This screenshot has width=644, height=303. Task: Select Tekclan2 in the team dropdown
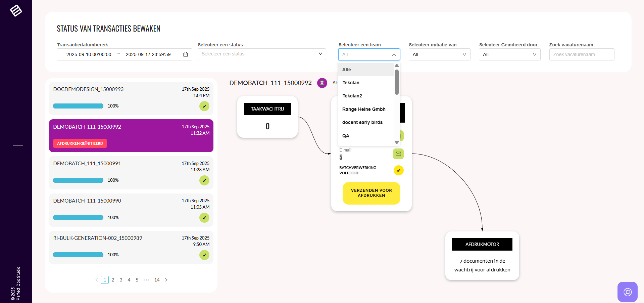coord(352,96)
